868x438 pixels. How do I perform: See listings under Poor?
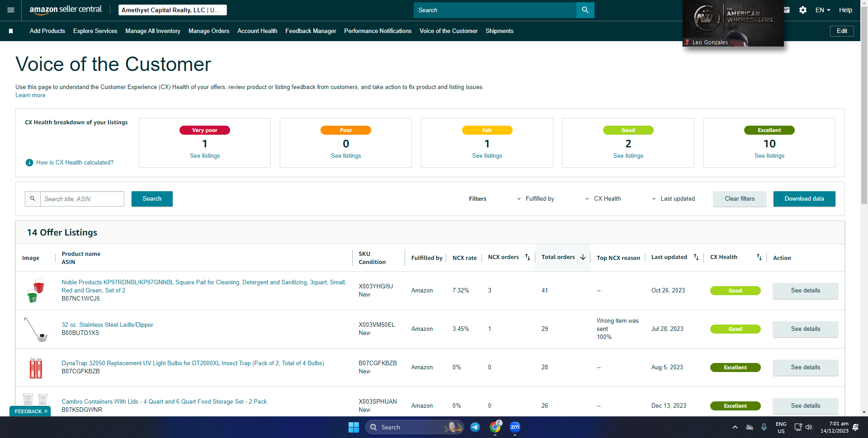[346, 156]
